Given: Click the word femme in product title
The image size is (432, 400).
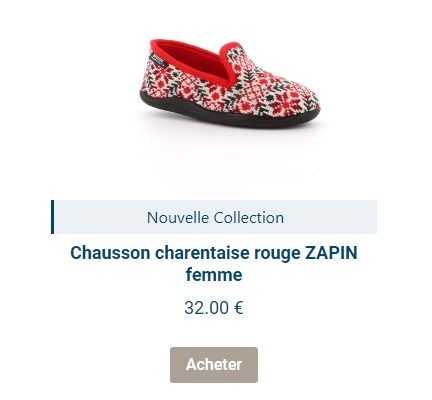Looking at the screenshot, I should click(214, 275).
